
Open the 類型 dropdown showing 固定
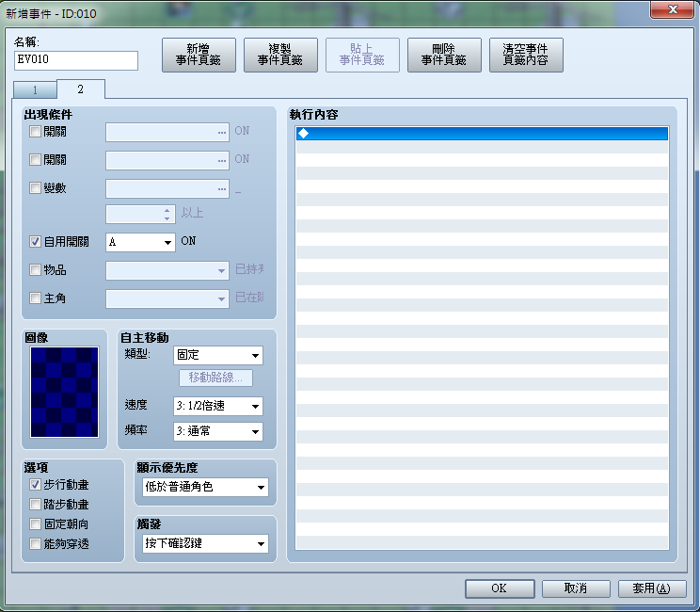pyautogui.click(x=218, y=356)
